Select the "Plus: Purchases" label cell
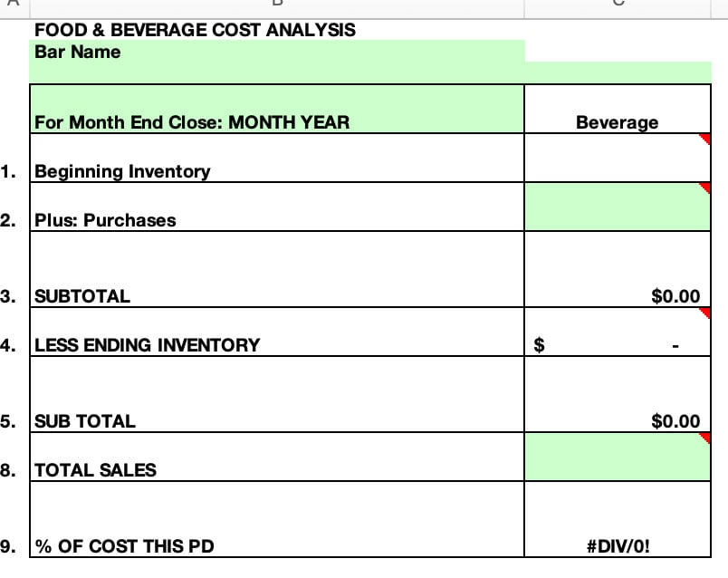The height and width of the screenshot is (578, 728). 277,207
